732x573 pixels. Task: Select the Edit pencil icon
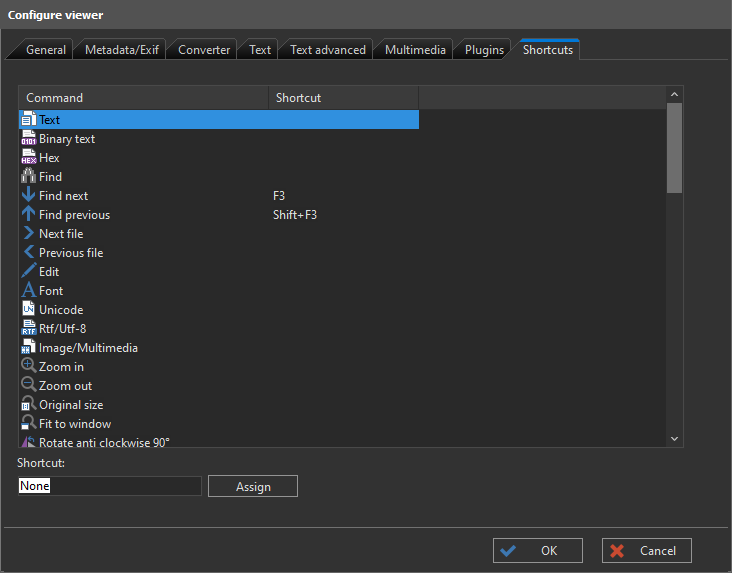[28, 272]
